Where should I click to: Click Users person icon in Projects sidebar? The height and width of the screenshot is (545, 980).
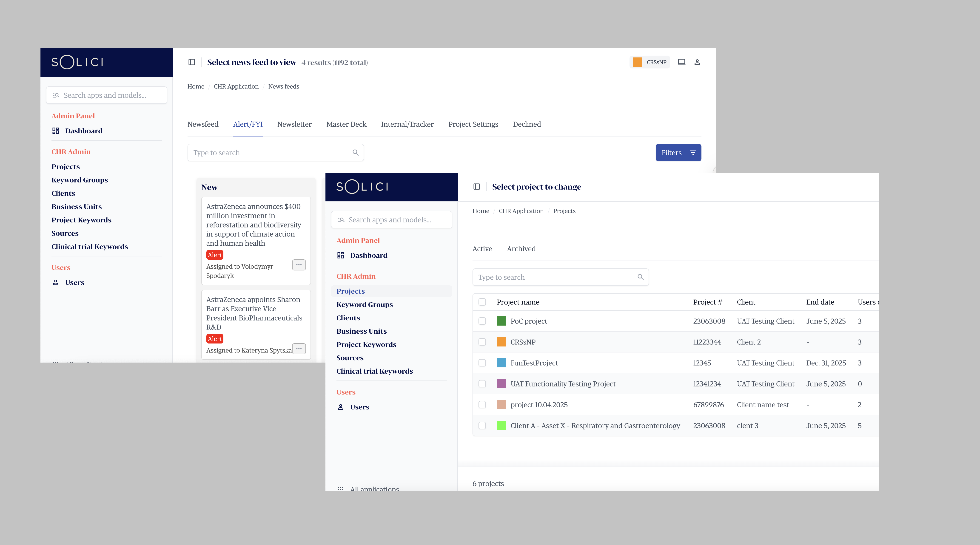point(340,407)
